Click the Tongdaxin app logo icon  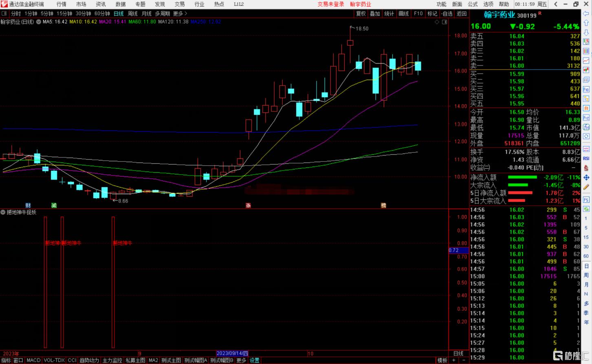click(x=4, y=4)
